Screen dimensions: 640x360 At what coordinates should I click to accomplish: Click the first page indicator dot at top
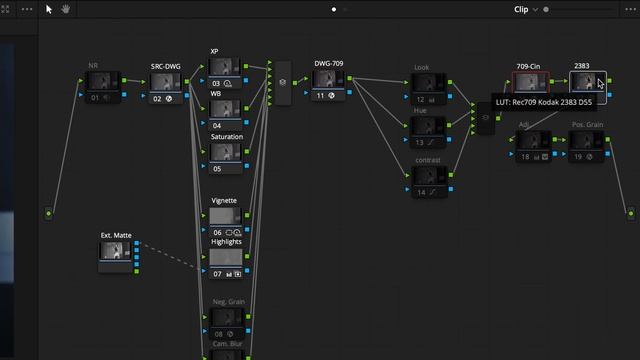[x=334, y=9]
